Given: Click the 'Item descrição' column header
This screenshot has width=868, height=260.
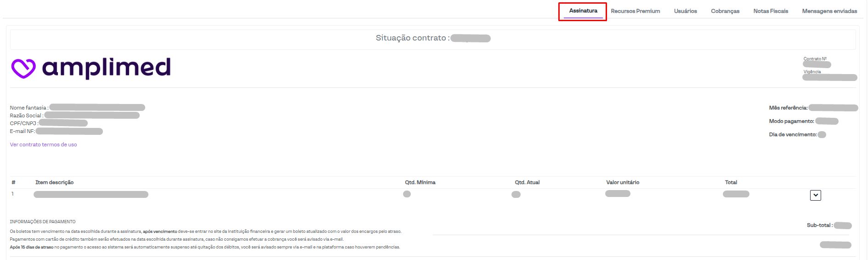Looking at the screenshot, I should pyautogui.click(x=54, y=183).
